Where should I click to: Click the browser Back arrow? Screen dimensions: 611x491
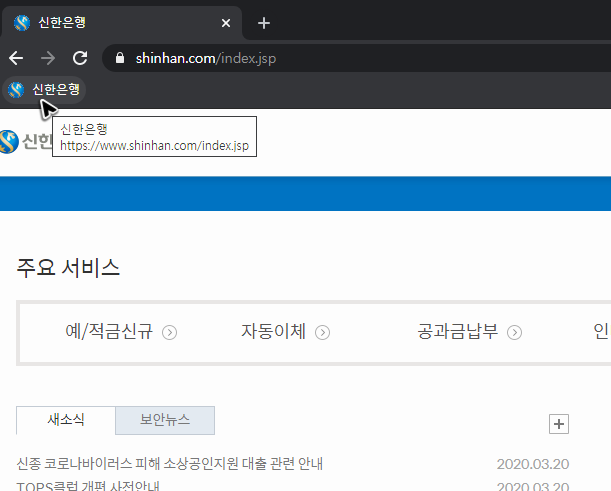pyautogui.click(x=16, y=58)
